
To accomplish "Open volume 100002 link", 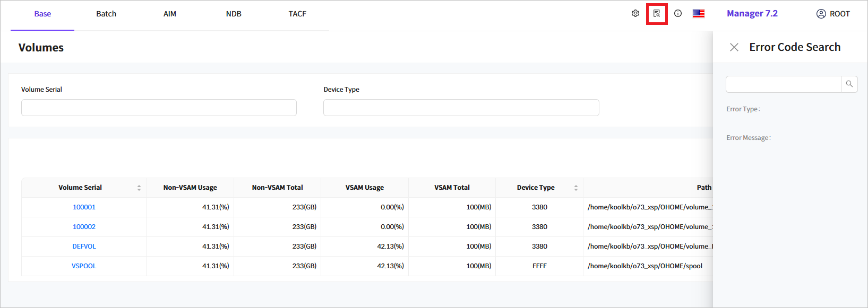I will pyautogui.click(x=84, y=227).
